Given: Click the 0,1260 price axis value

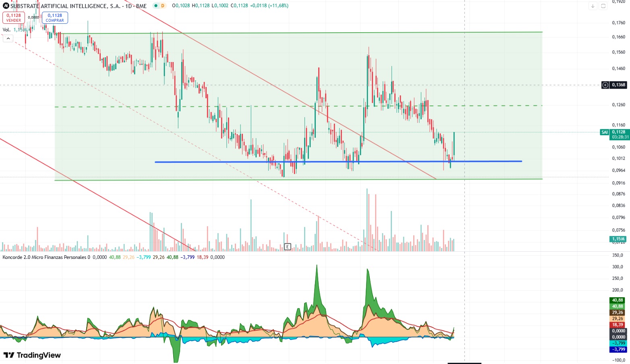Looking at the screenshot, I should (x=619, y=105).
